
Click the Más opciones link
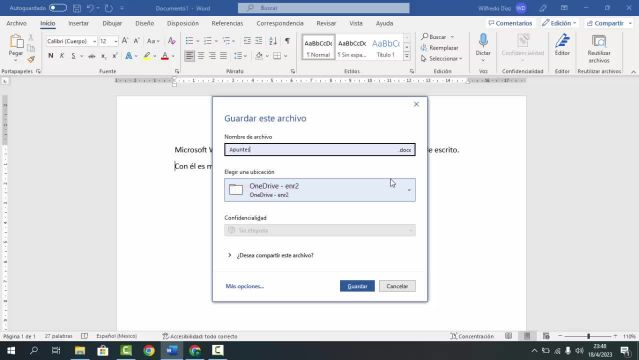click(x=245, y=286)
